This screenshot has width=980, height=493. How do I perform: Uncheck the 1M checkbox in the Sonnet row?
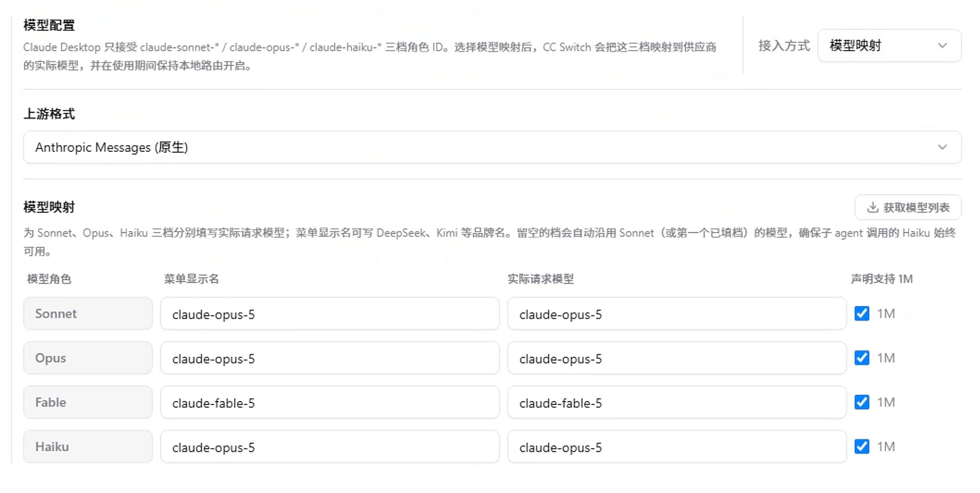click(x=862, y=314)
